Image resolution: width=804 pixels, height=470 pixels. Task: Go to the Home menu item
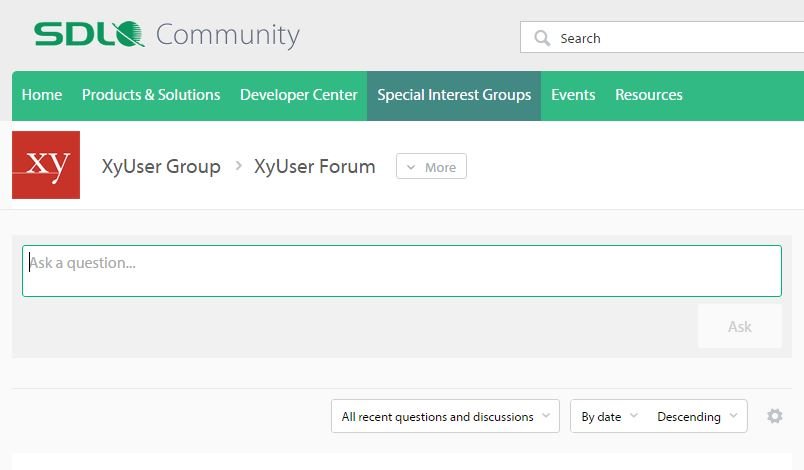coord(42,95)
